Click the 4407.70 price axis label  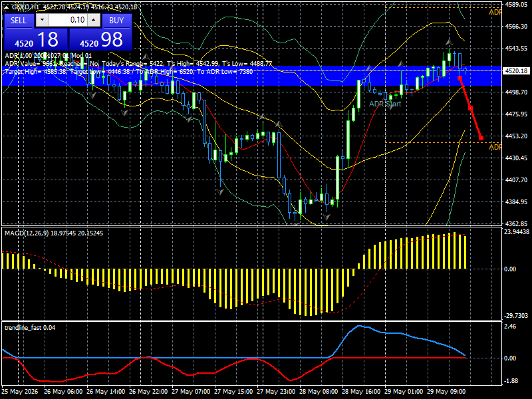pyautogui.click(x=517, y=180)
